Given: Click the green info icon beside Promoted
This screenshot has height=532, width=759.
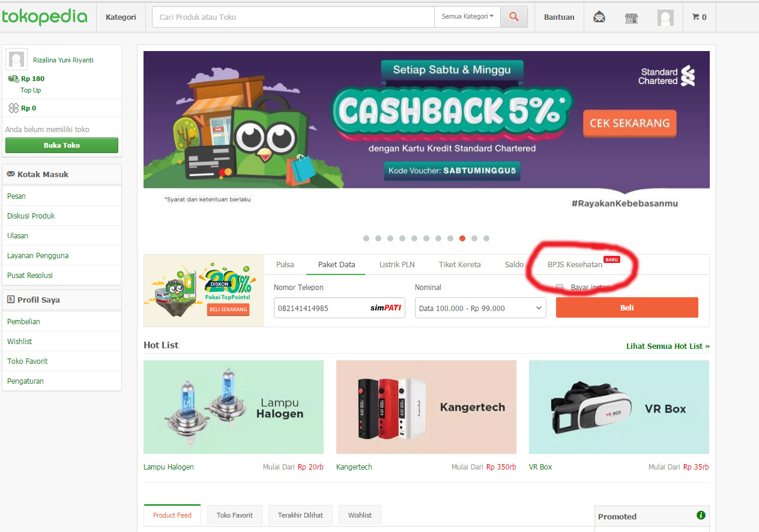Looking at the screenshot, I should coord(701,515).
